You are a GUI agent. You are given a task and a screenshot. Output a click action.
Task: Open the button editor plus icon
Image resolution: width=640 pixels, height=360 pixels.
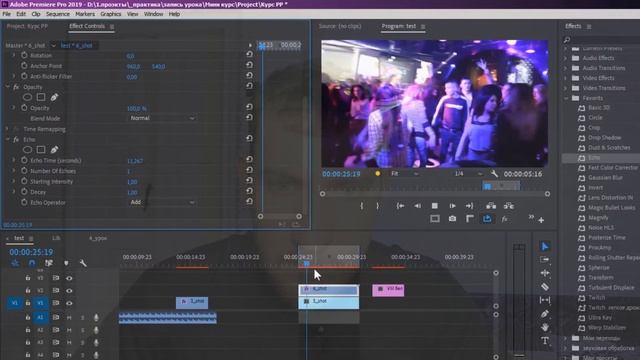pos(541,220)
